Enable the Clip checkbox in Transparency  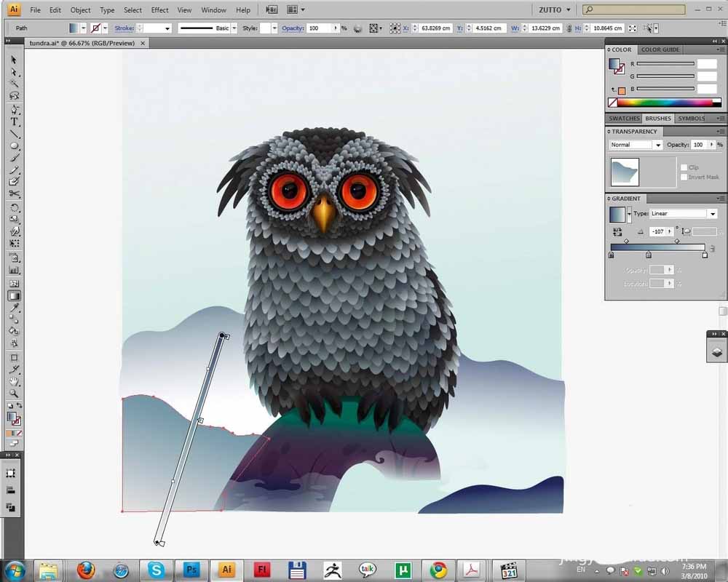pyautogui.click(x=684, y=167)
